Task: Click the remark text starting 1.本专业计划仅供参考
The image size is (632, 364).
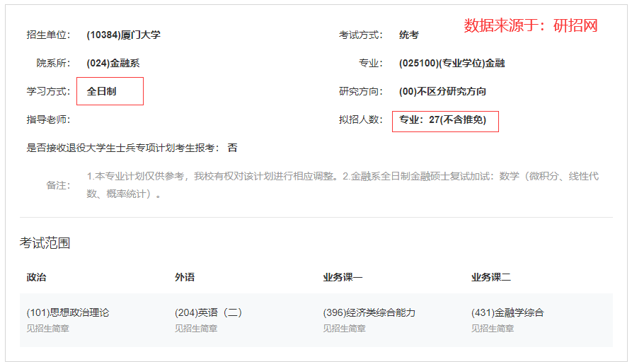Action: [x=343, y=184]
